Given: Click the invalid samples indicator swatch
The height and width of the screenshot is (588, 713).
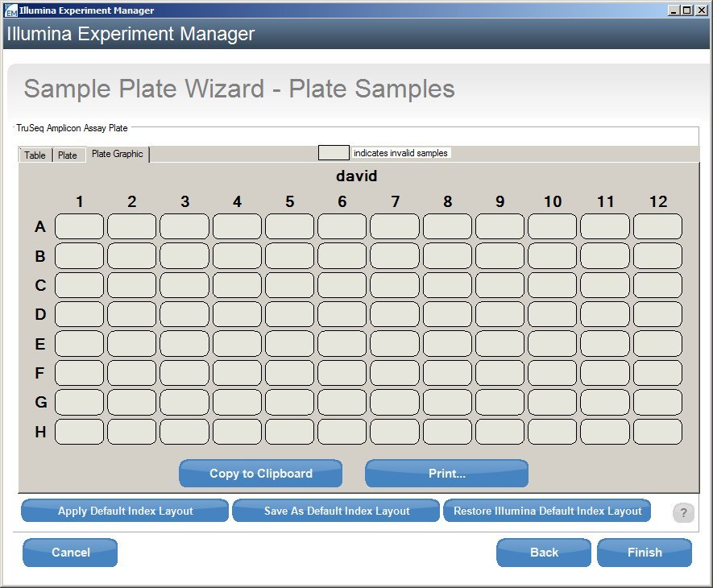Looking at the screenshot, I should click(334, 153).
